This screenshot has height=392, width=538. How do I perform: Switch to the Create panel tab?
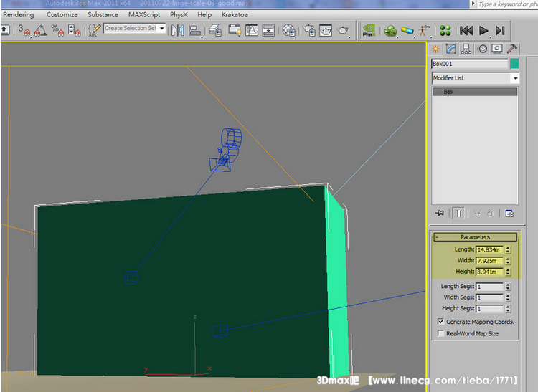(435, 49)
